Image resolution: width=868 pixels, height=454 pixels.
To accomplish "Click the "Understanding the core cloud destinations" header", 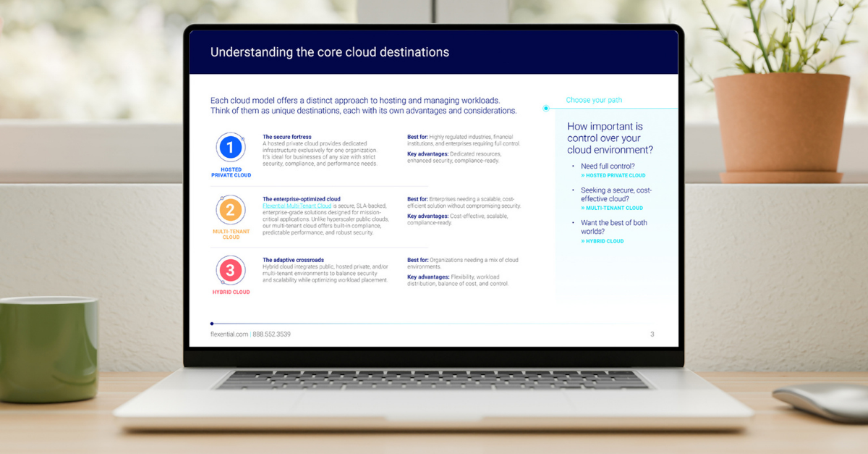I will 330,51.
